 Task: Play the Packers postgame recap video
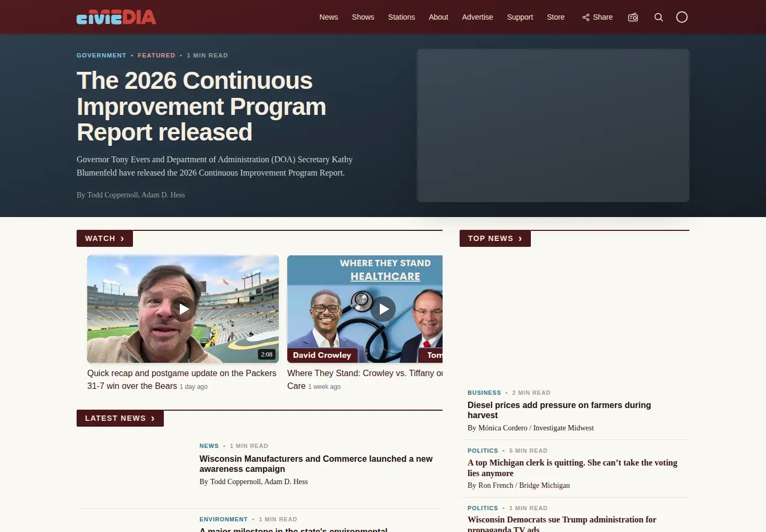tap(183, 309)
